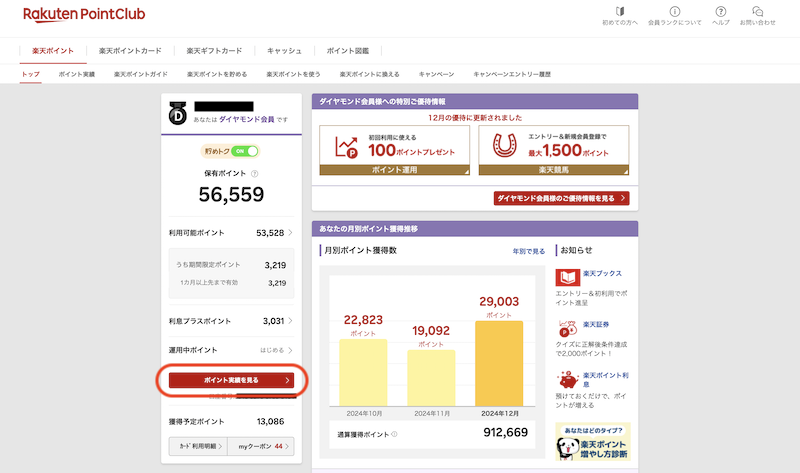The image size is (800, 473).
Task: Open 楽天ポイントを使う sub-navigation item
Action: (x=293, y=74)
